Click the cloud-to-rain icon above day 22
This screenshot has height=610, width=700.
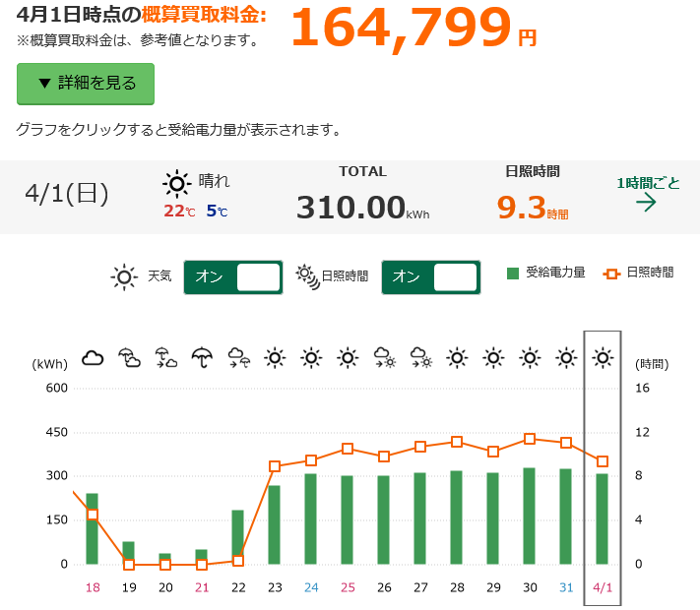(238, 358)
